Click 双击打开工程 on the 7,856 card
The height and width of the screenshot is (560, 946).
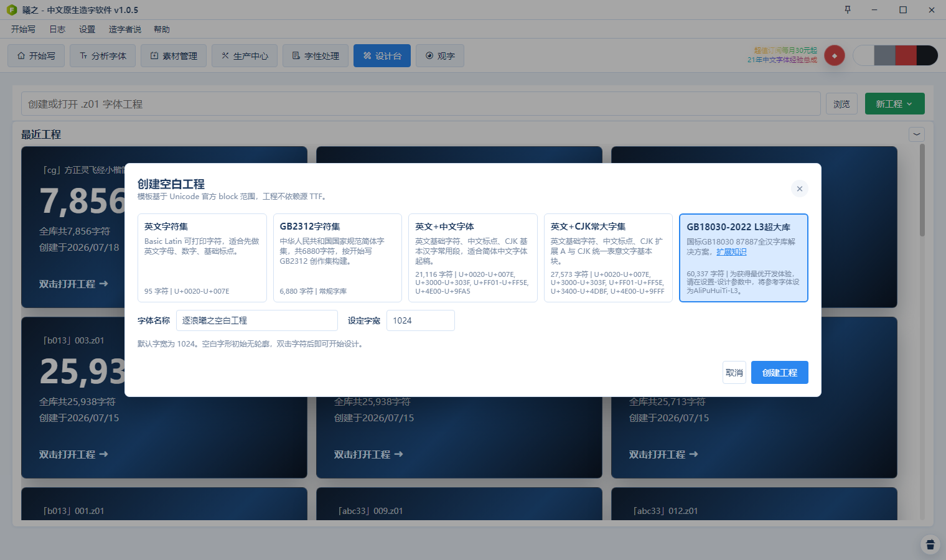pyautogui.click(x=73, y=284)
